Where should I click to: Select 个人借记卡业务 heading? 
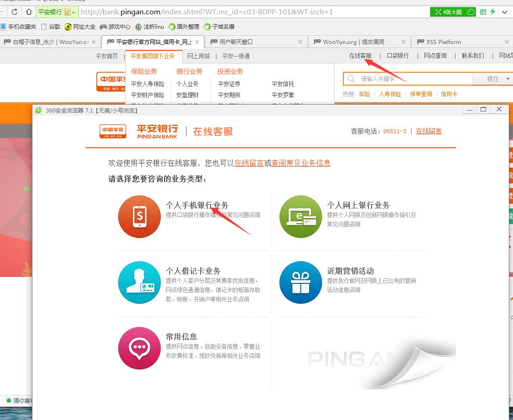coord(193,271)
